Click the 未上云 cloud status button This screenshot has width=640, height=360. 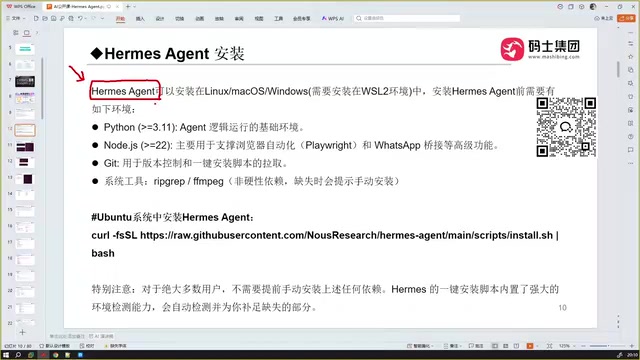point(604,18)
